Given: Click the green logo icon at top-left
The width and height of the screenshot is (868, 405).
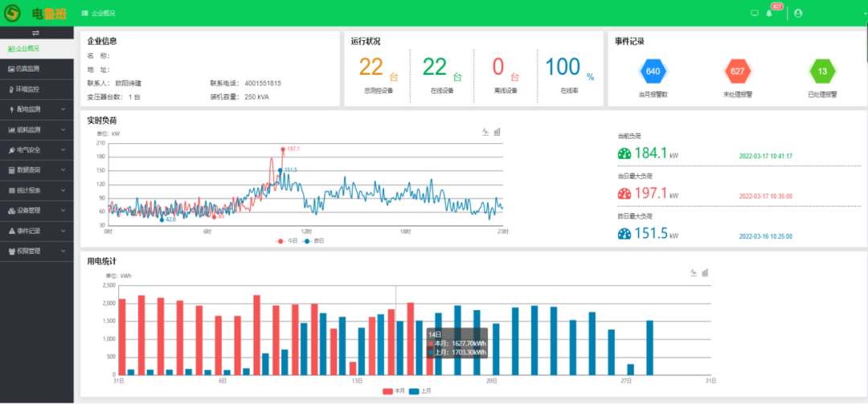Looking at the screenshot, I should [13, 13].
